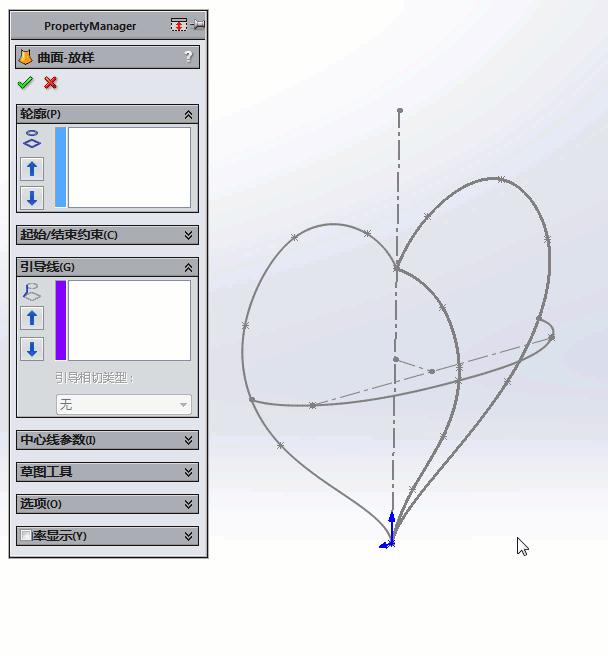Viewport: 608px width, 656px height.
Task: Collapse the 引导线(G) section
Action: [x=188, y=267]
